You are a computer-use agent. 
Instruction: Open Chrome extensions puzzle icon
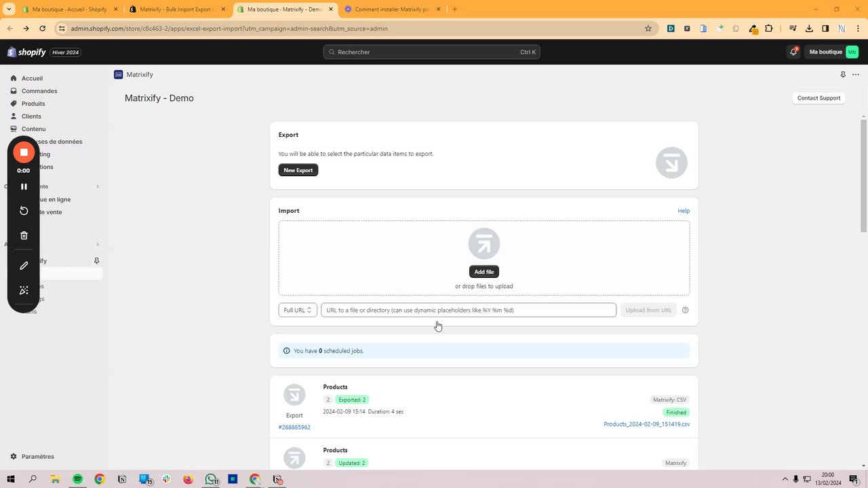[769, 28]
